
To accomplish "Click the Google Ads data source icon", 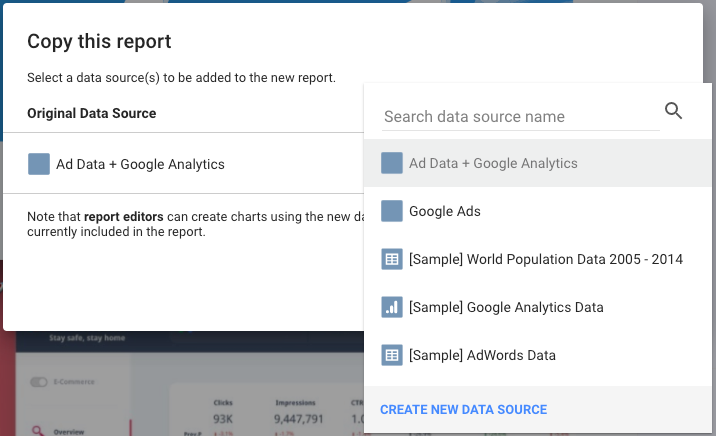I will (392, 211).
